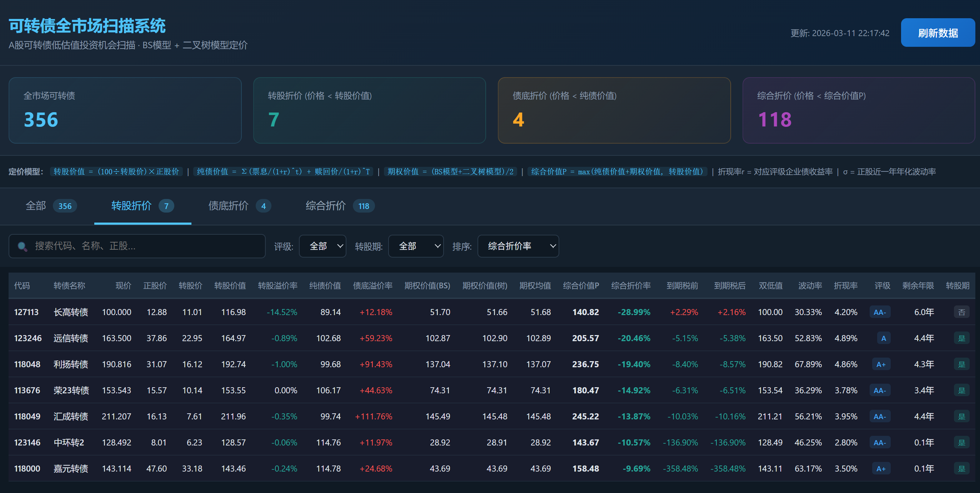Image resolution: width=980 pixels, height=493 pixels.
Task: Click the A rating badge for 远信转债
Action: [883, 338]
